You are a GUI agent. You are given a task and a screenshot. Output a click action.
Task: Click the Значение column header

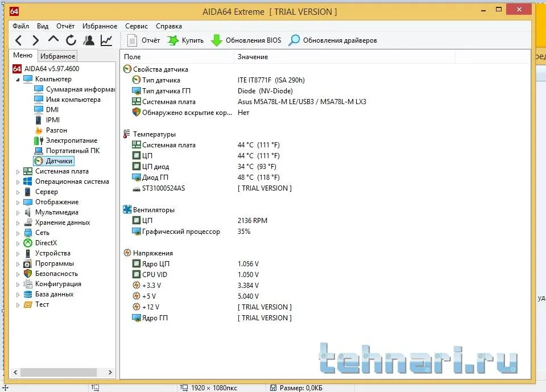coord(345,57)
